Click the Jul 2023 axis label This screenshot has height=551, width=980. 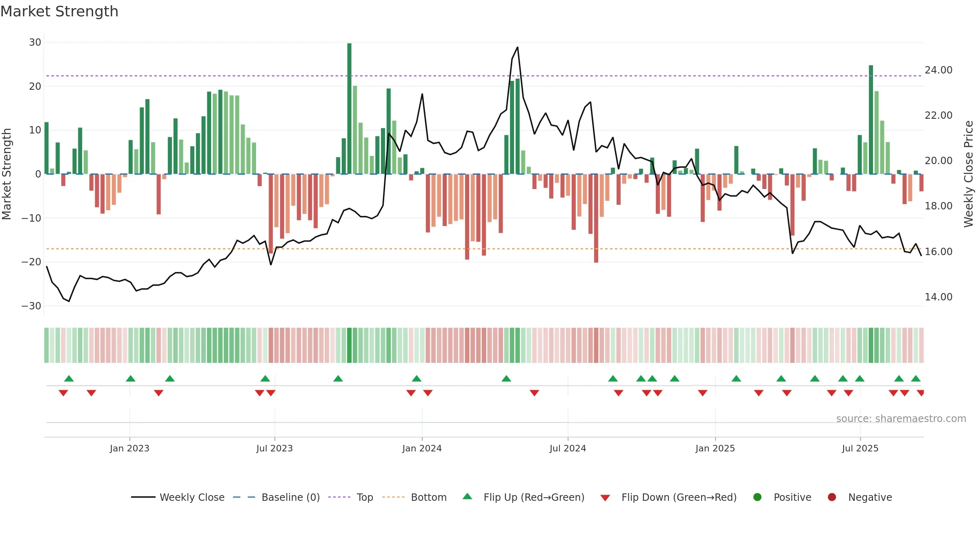coord(274,448)
